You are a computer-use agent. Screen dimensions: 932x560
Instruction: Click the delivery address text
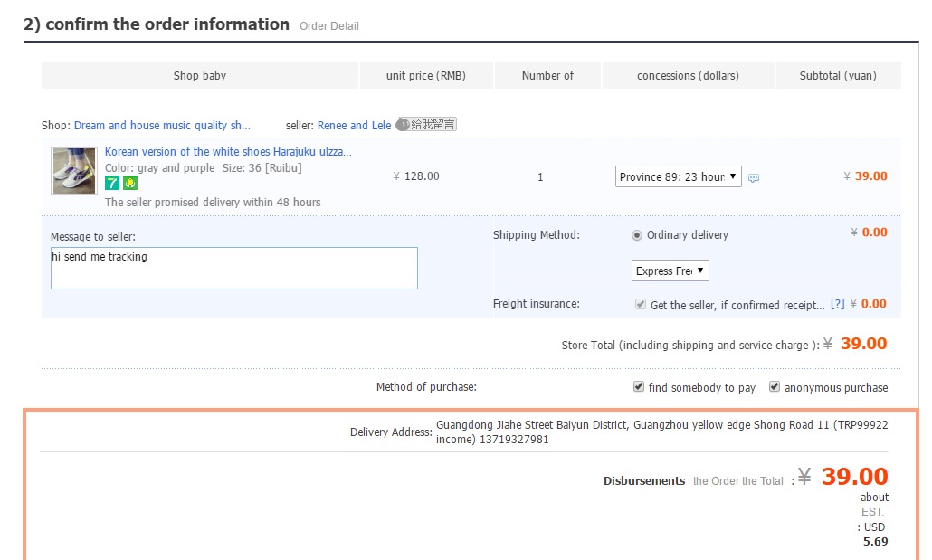pos(661,432)
